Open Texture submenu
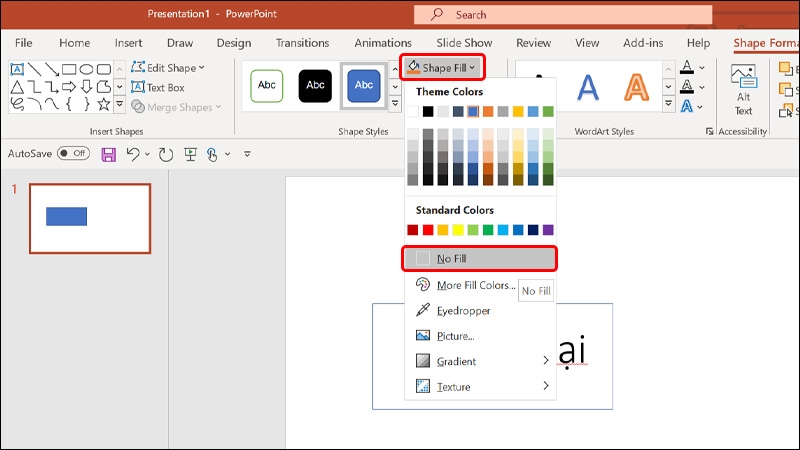Image resolution: width=800 pixels, height=450 pixels. pos(480,387)
